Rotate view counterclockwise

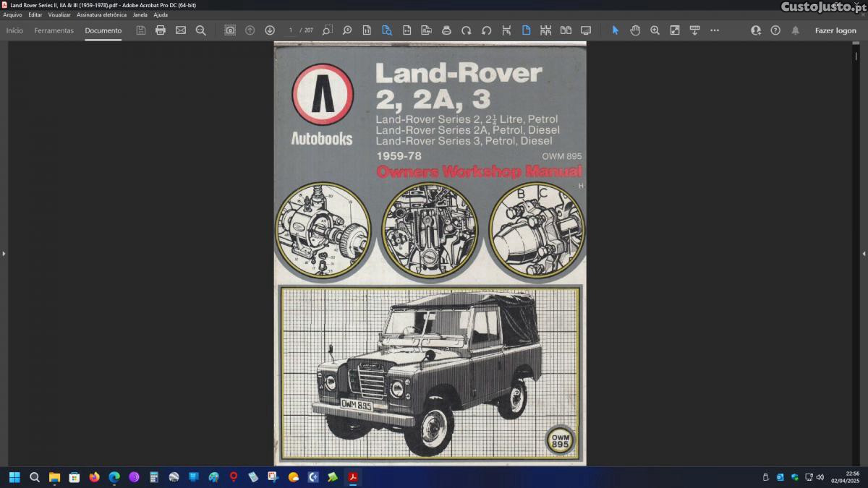(486, 30)
